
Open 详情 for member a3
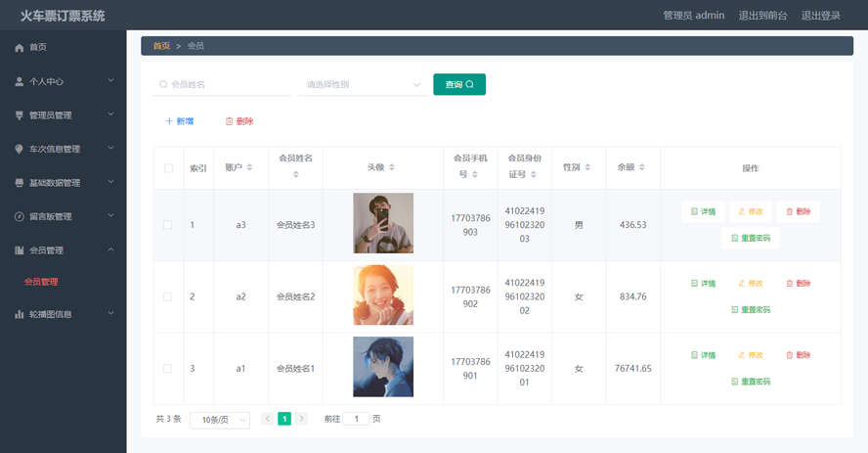pyautogui.click(x=703, y=211)
